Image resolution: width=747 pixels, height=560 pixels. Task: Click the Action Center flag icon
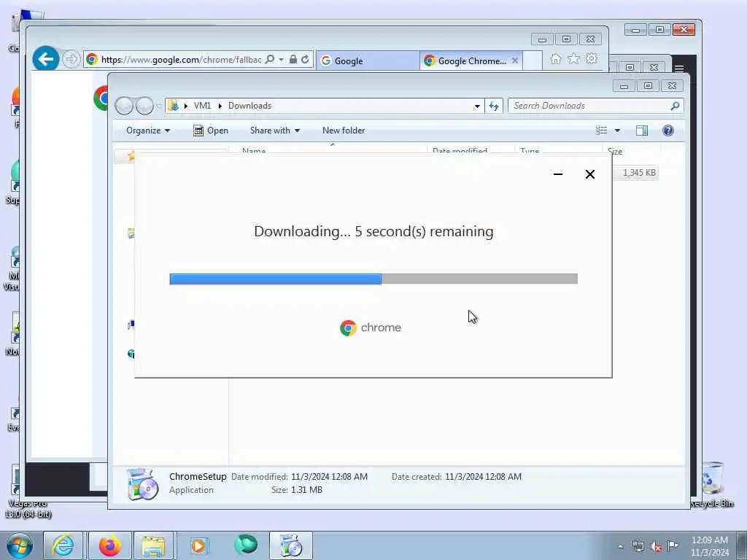pyautogui.click(x=673, y=546)
